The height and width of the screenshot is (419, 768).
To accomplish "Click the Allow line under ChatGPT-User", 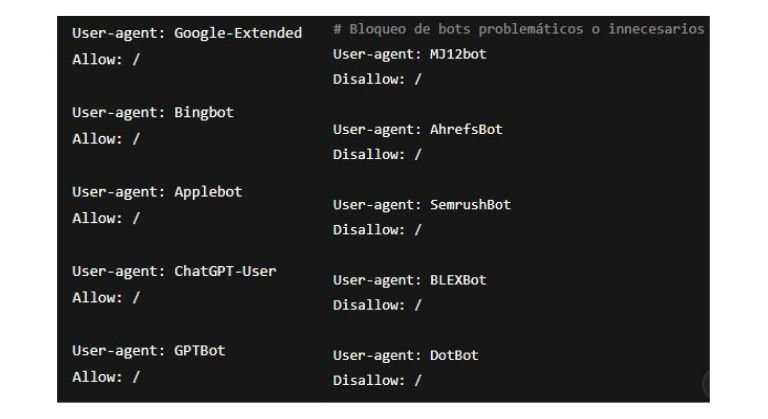I will click(x=106, y=297).
